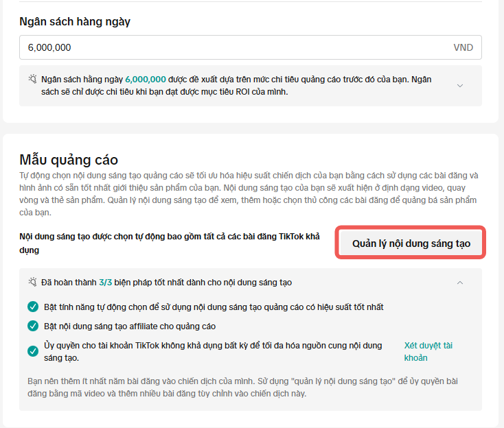Click the Mẫu quảng cáo section heading

click(69, 160)
